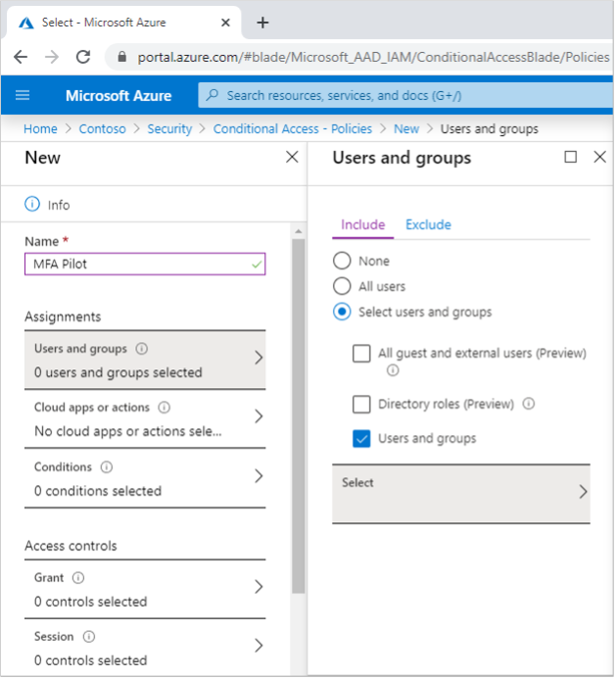Focus the Search resources, services, and docs box

click(x=405, y=95)
